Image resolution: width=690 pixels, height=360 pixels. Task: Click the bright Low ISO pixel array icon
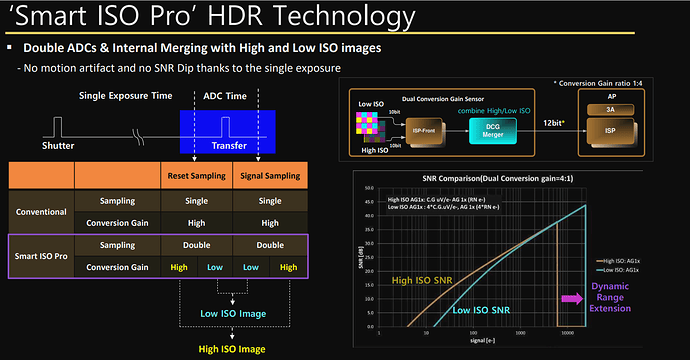[367, 123]
